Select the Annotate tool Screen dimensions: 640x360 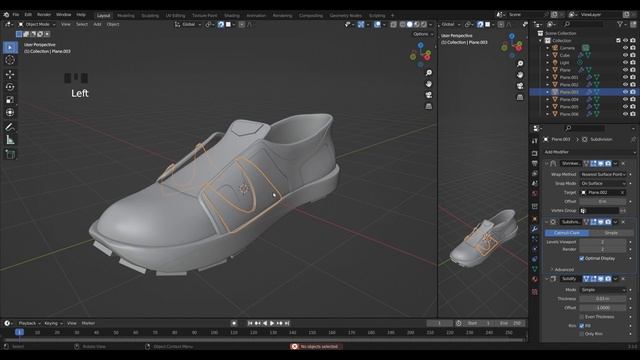10,127
